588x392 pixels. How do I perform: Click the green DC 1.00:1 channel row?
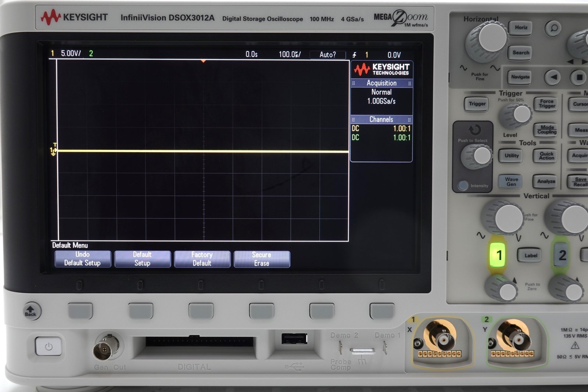[x=381, y=137]
